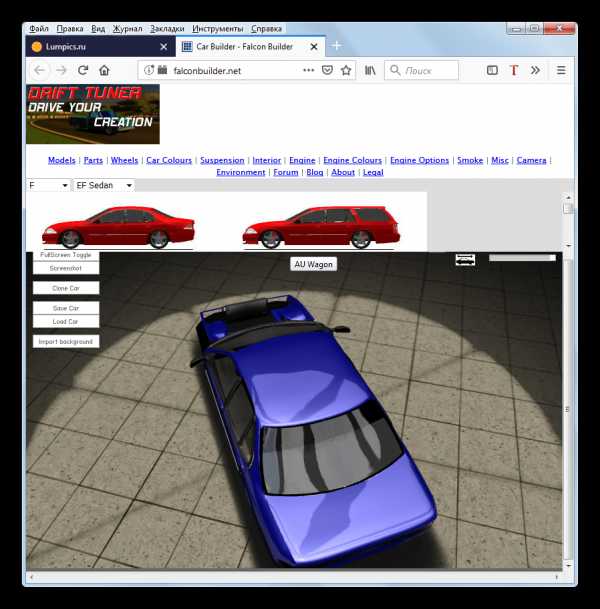Open page actions three-dot icon

tap(308, 70)
